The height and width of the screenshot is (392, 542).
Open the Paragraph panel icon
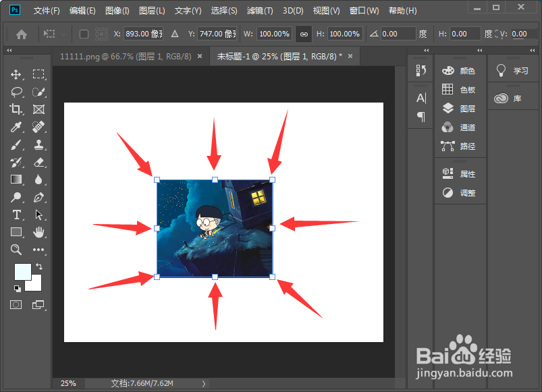click(421, 117)
